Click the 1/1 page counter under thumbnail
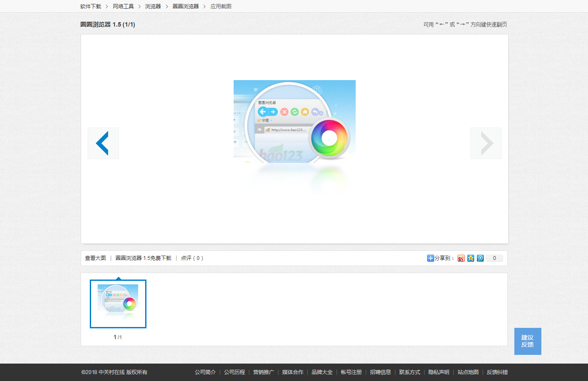Viewport: 588px width, 381px height. [x=118, y=337]
